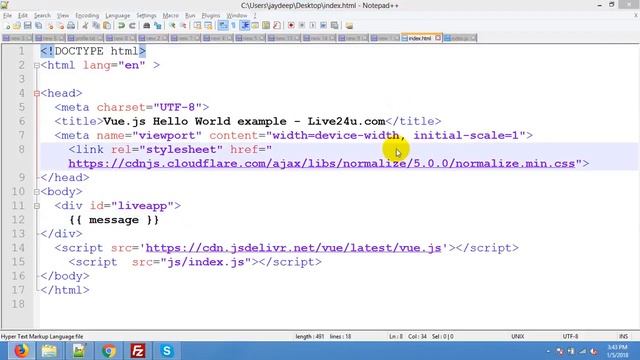The width and height of the screenshot is (640, 360).
Task: Click the Copy toolbar icon
Action: [96, 26]
